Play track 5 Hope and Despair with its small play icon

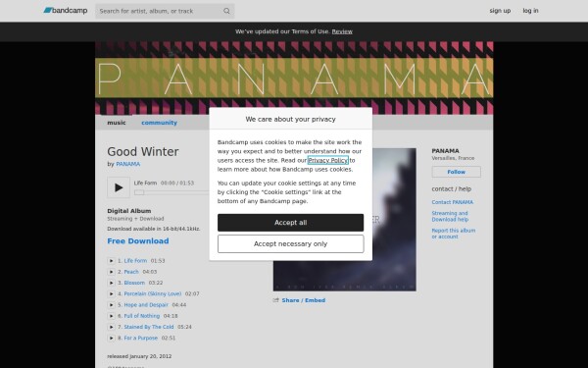(111, 305)
